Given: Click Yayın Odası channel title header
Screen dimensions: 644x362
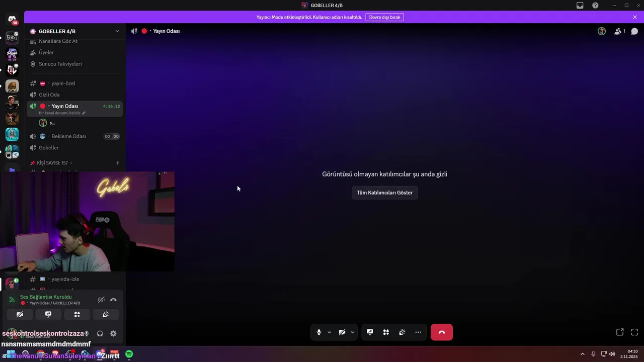Looking at the screenshot, I should (x=167, y=31).
